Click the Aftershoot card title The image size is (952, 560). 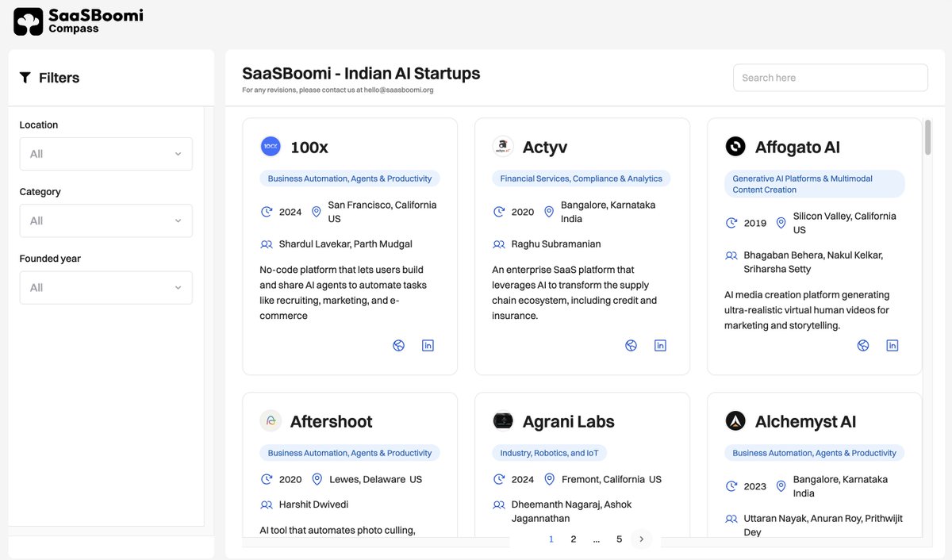tap(332, 421)
